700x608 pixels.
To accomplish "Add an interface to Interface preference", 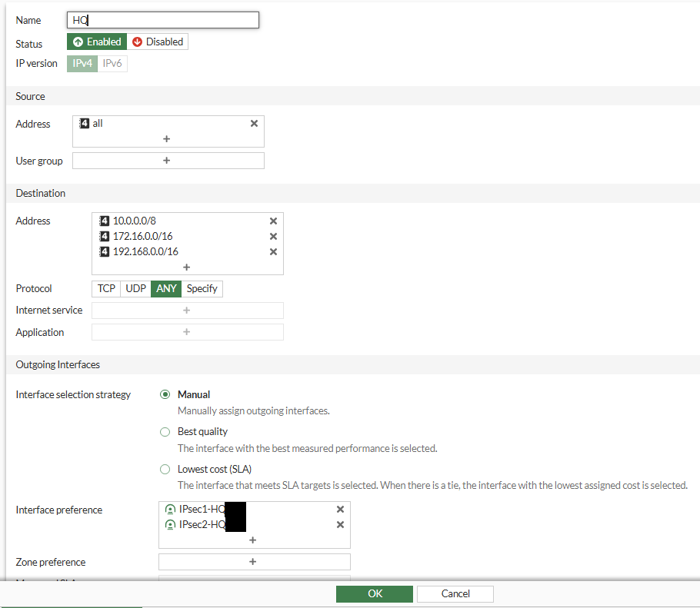I will [252, 540].
